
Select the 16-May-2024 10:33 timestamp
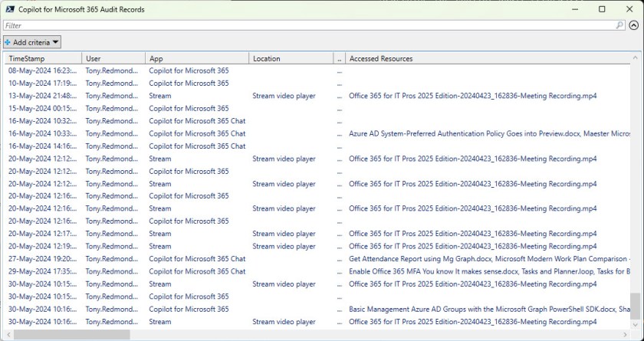[x=43, y=133]
